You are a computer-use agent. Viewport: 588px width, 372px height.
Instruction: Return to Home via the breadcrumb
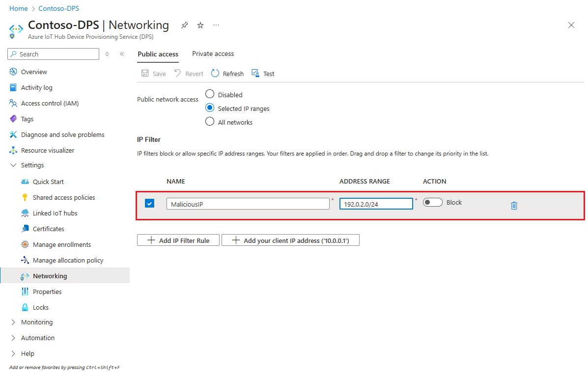click(x=18, y=8)
